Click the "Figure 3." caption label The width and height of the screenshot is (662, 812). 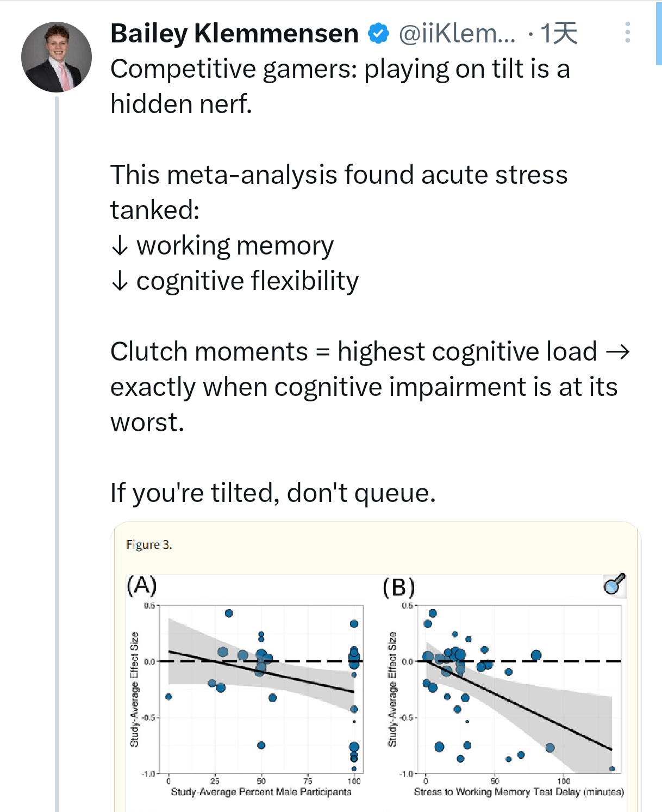[149, 544]
